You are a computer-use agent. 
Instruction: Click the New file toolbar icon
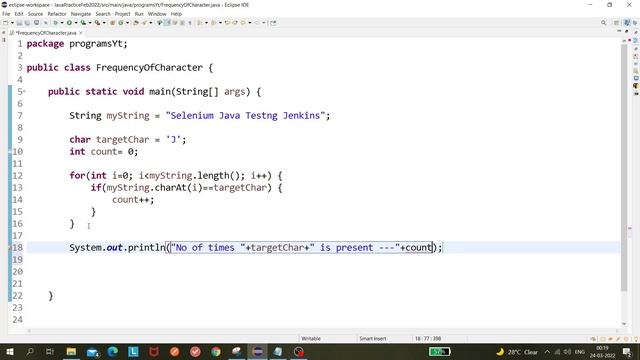point(6,23)
